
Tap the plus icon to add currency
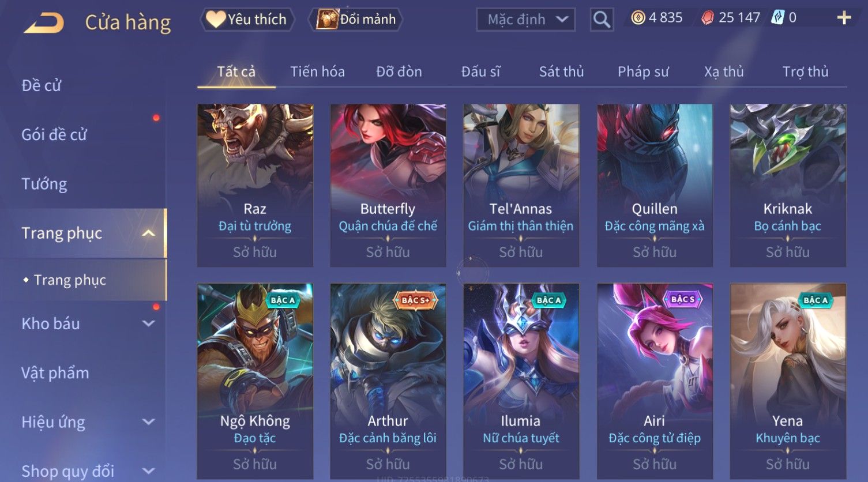tap(844, 18)
